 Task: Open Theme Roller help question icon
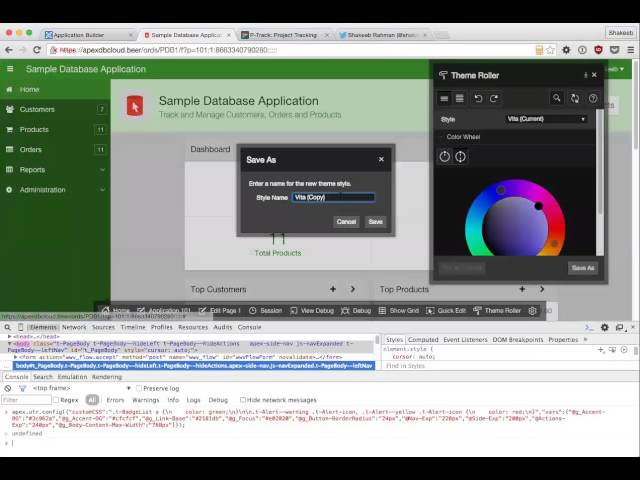(x=593, y=98)
